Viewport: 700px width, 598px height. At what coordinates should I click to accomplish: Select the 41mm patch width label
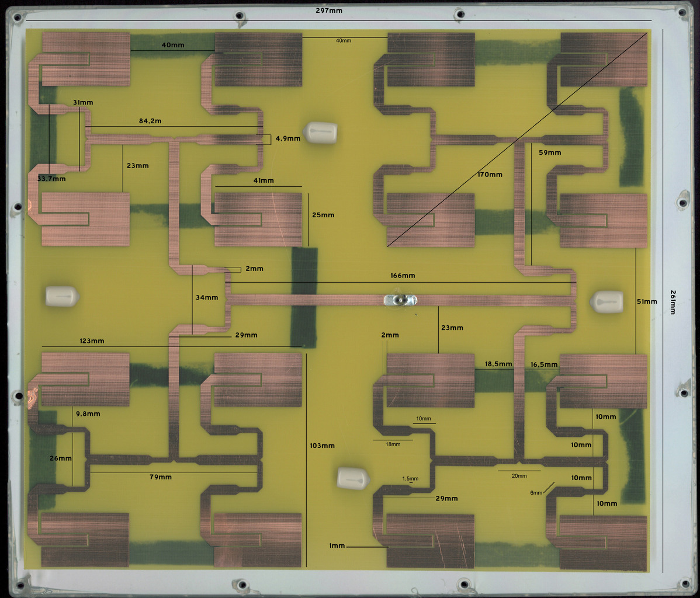264,180
